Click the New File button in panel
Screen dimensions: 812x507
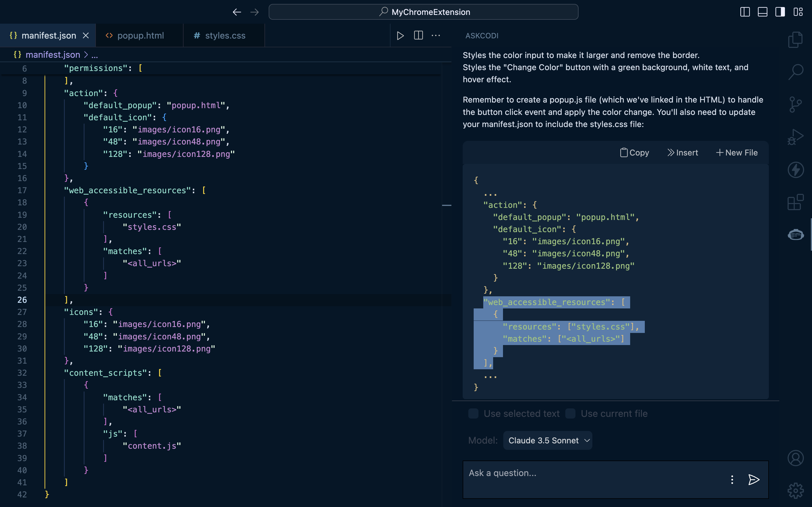pyautogui.click(x=737, y=152)
